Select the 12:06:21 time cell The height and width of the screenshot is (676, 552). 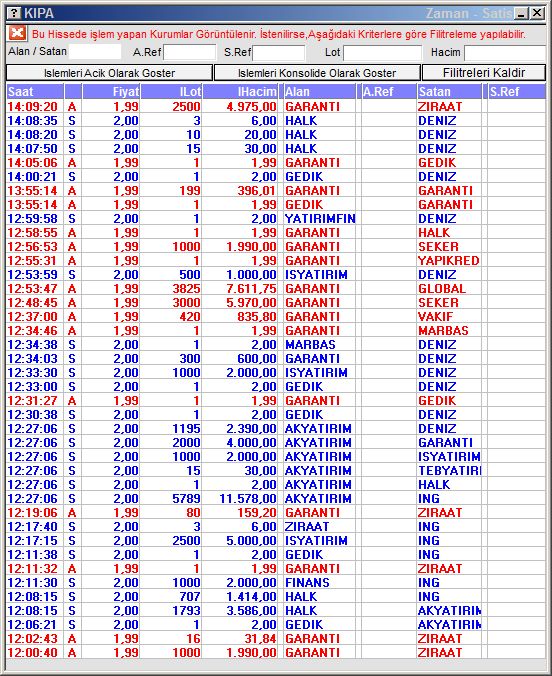click(x=33, y=625)
